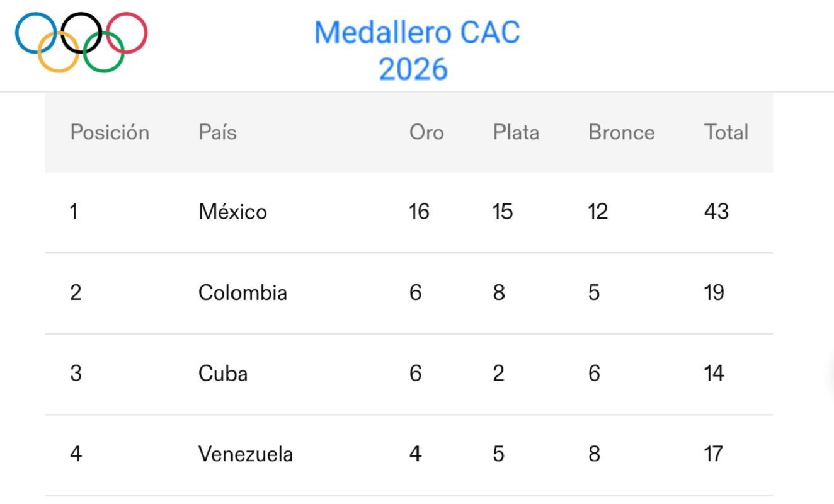Open the Colombia country row
Screen dimensions: 834x504
pos(409,294)
